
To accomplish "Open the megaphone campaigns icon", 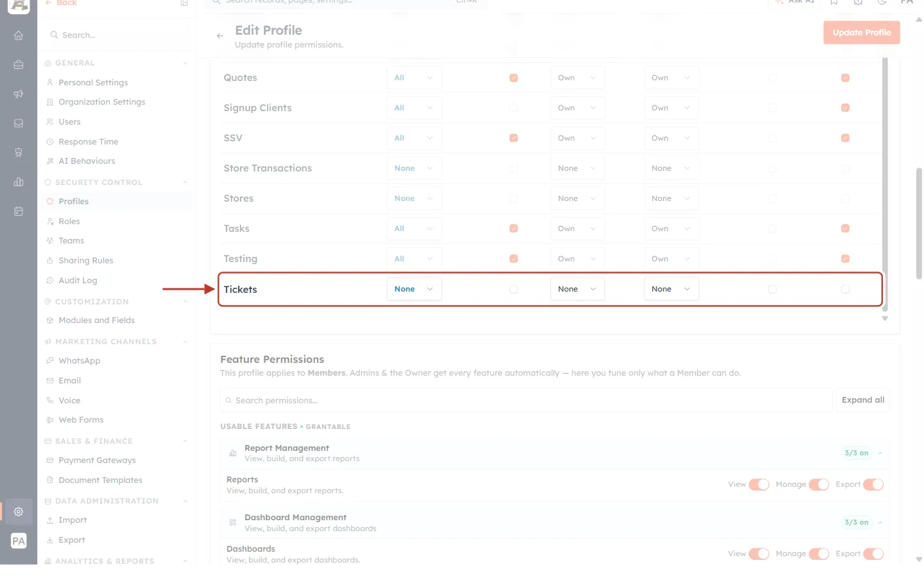I will 19,94.
